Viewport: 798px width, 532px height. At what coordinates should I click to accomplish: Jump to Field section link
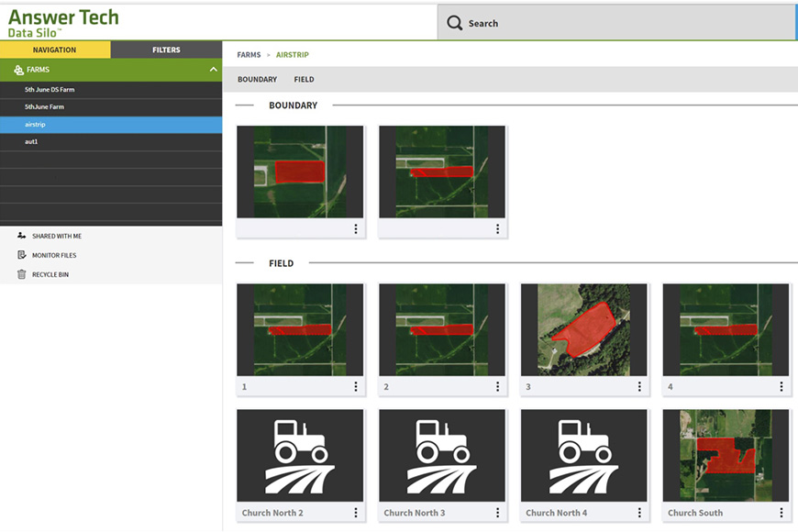(304, 80)
